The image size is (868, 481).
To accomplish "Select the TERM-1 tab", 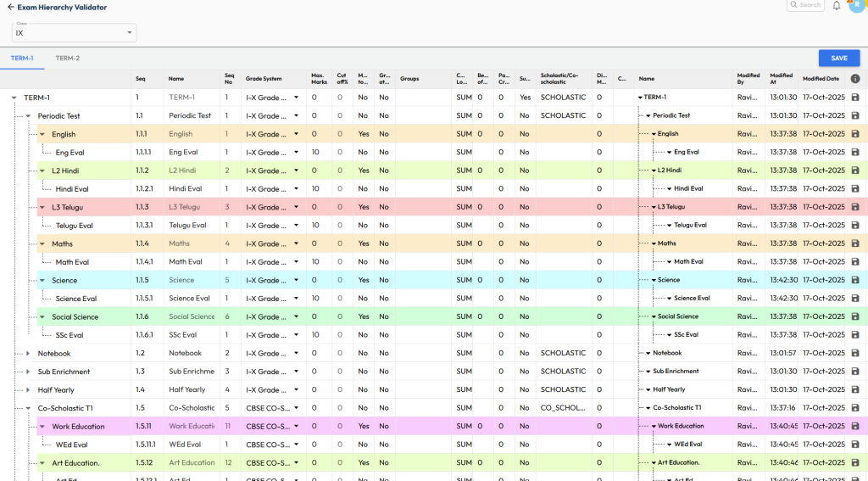I will [x=22, y=59].
